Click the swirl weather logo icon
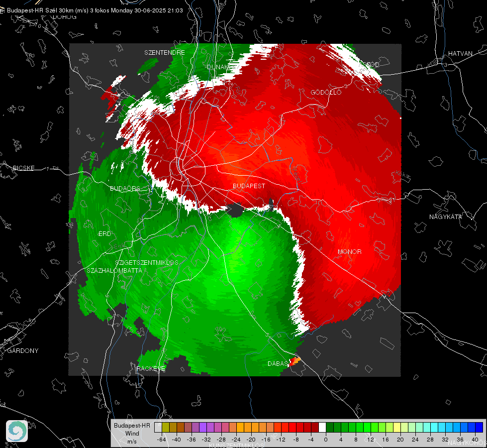487x448 pixels. pos(17,431)
